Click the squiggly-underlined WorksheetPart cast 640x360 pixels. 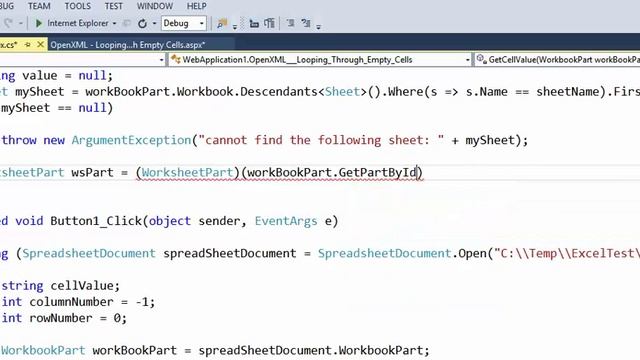pos(187,172)
